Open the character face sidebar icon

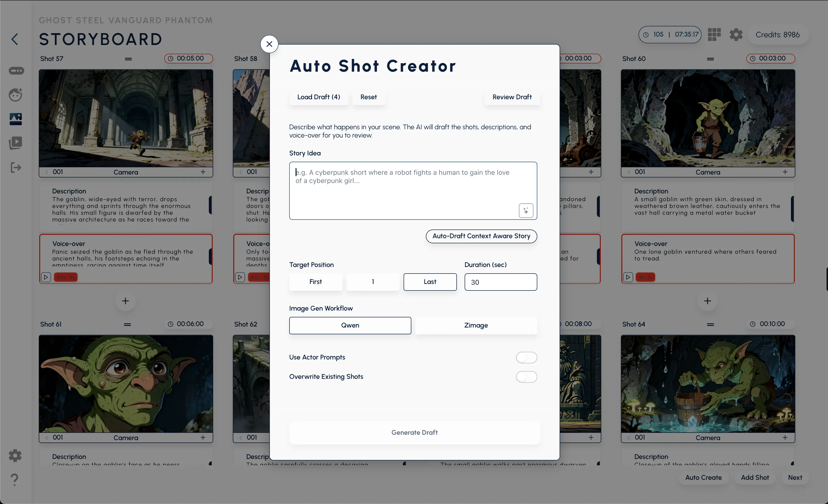(16, 95)
